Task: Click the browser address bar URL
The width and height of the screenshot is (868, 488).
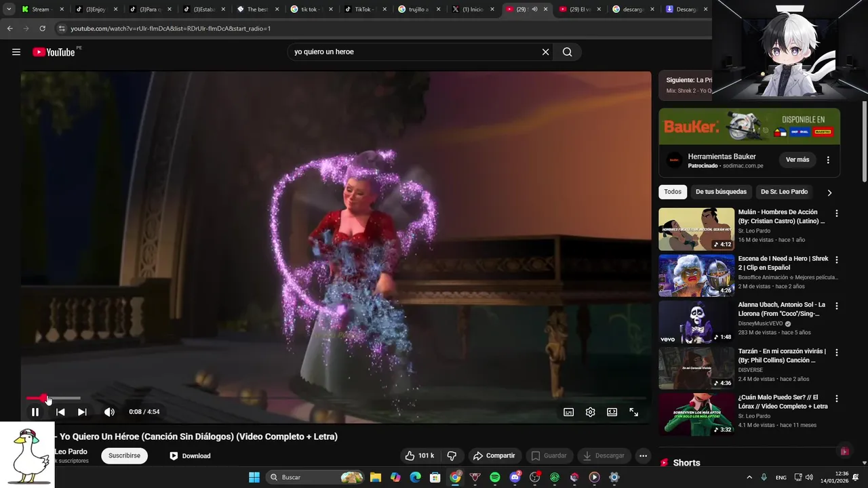Action: pos(170,28)
